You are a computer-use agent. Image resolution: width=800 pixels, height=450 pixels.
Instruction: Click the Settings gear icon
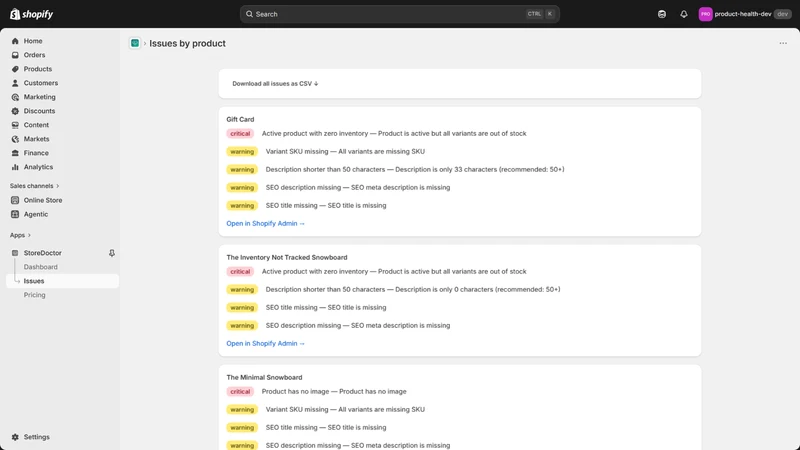coord(15,437)
